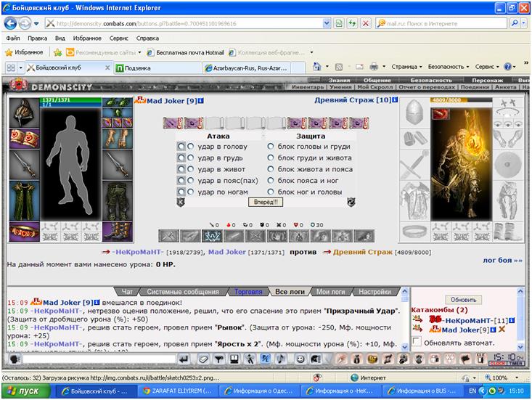Enable 'Обновлять автомат.' checkbox
This screenshot has height=400, width=532.
click(417, 342)
